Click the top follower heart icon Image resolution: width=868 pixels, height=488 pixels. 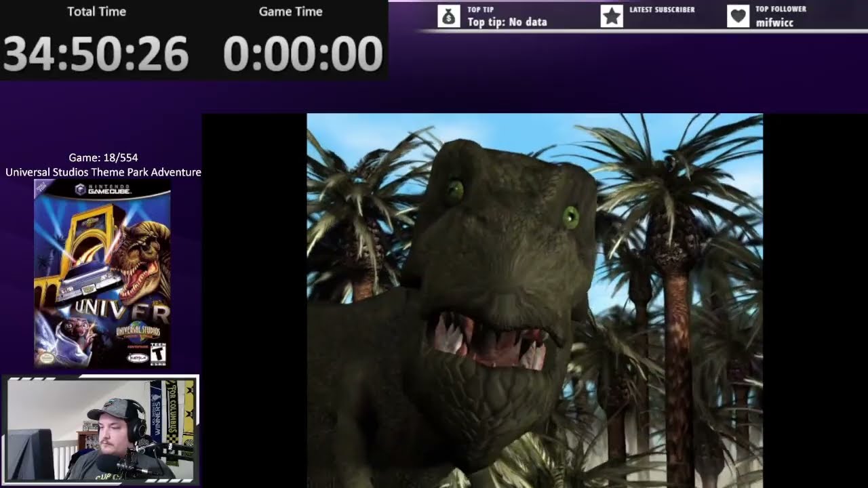point(738,16)
